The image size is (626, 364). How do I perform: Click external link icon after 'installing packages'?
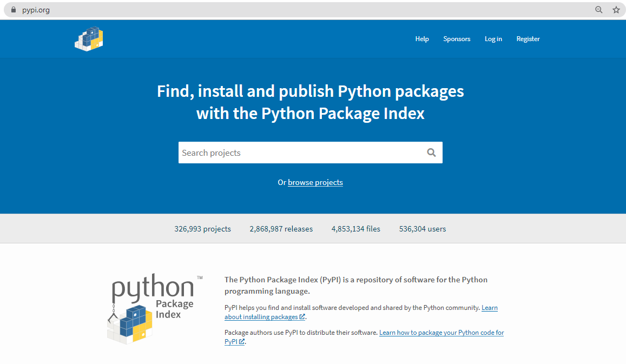(x=302, y=317)
